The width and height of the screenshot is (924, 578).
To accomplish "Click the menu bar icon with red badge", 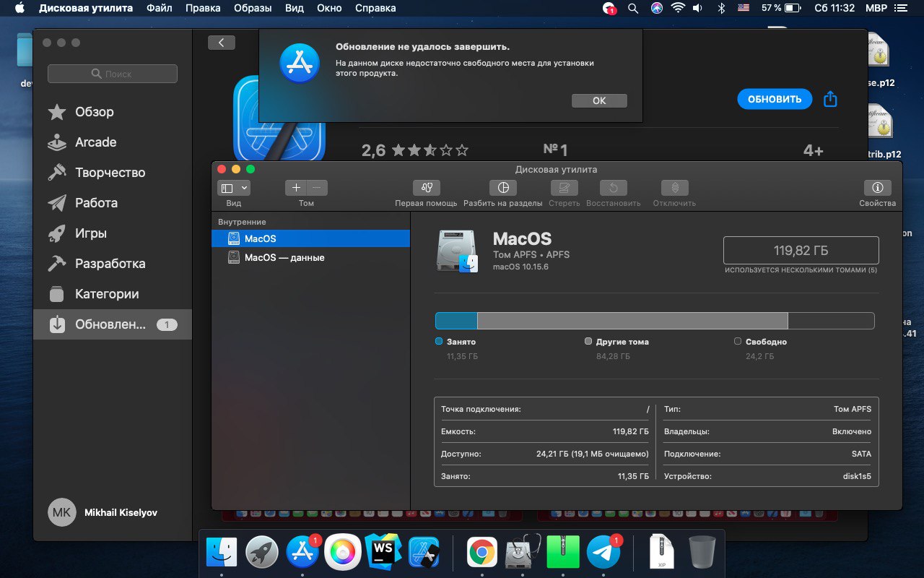I will coord(609,8).
